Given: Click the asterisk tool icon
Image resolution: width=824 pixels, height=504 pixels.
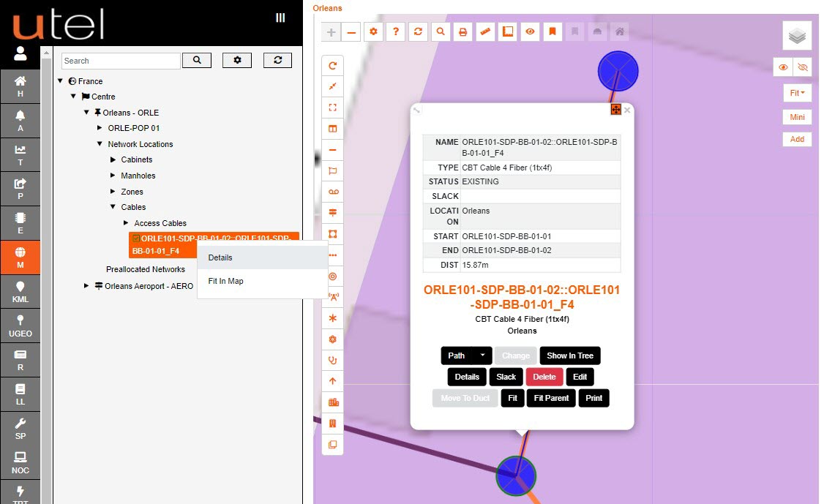Looking at the screenshot, I should tap(333, 318).
